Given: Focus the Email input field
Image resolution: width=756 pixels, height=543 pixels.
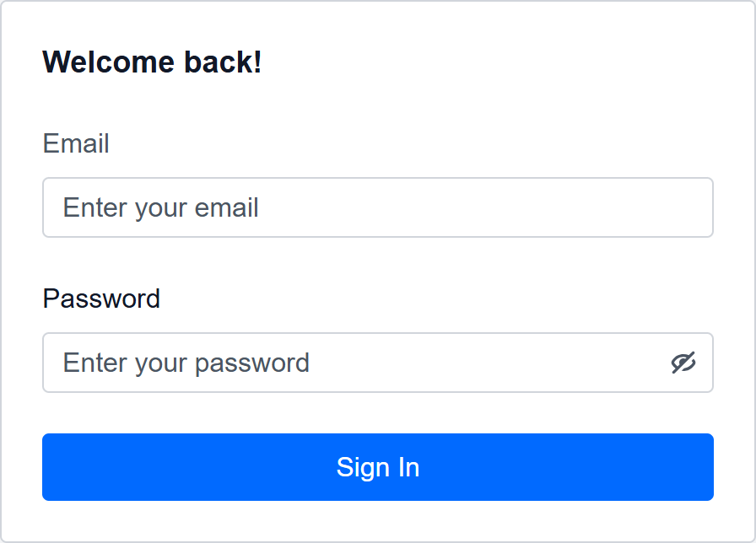Looking at the screenshot, I should [378, 207].
